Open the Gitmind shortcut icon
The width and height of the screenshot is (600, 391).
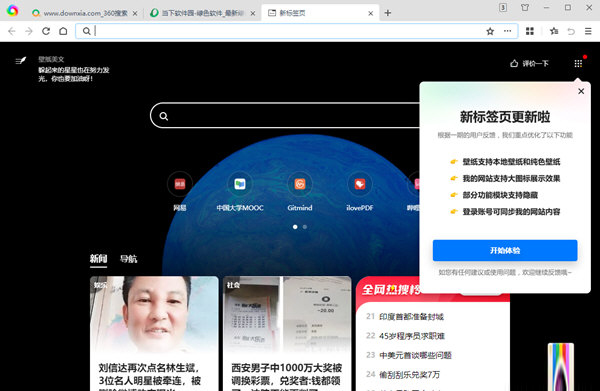300,184
